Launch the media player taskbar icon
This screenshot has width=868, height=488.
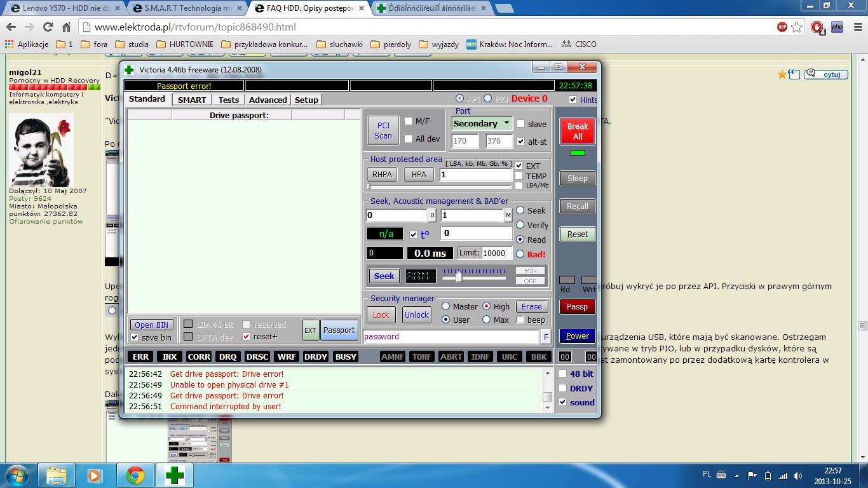click(x=94, y=475)
